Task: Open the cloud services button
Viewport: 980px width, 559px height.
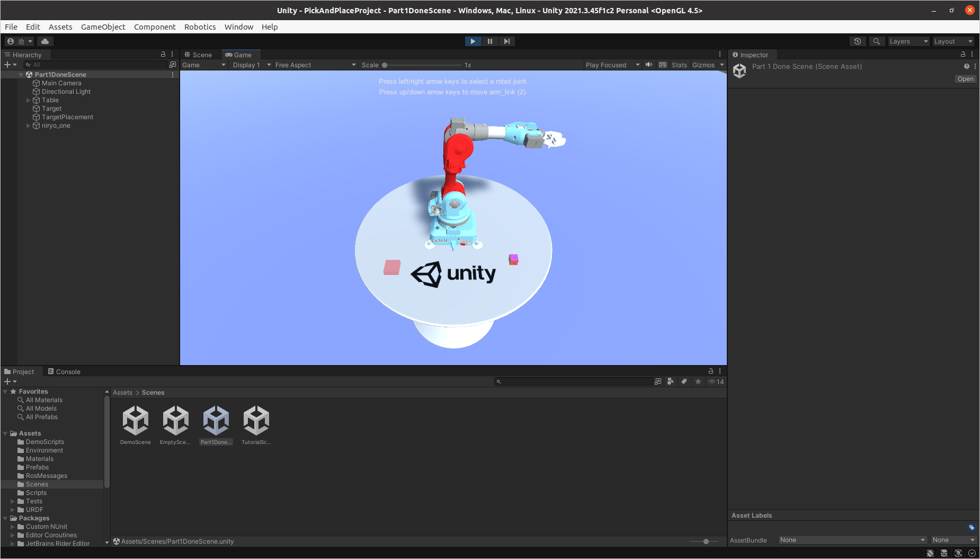Action: (45, 41)
